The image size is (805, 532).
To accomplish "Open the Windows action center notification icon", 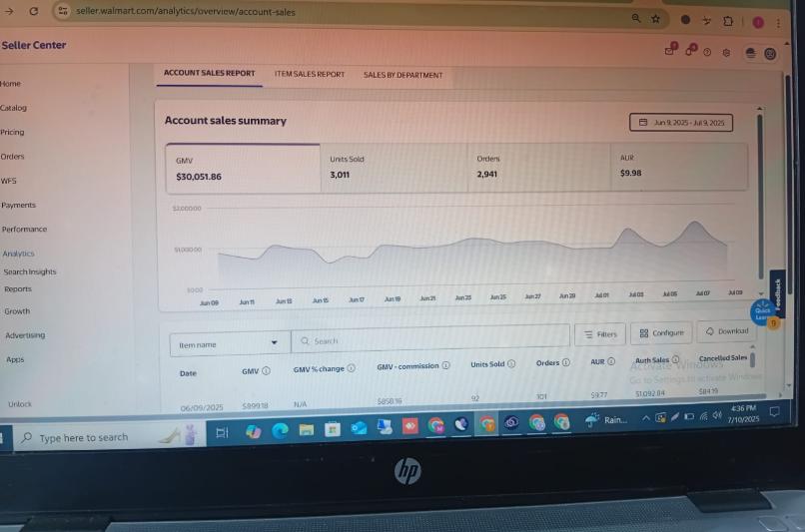I will coord(775,412).
